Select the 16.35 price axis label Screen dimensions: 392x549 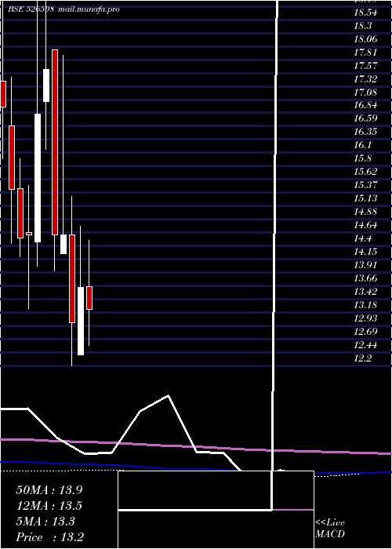coord(365,132)
